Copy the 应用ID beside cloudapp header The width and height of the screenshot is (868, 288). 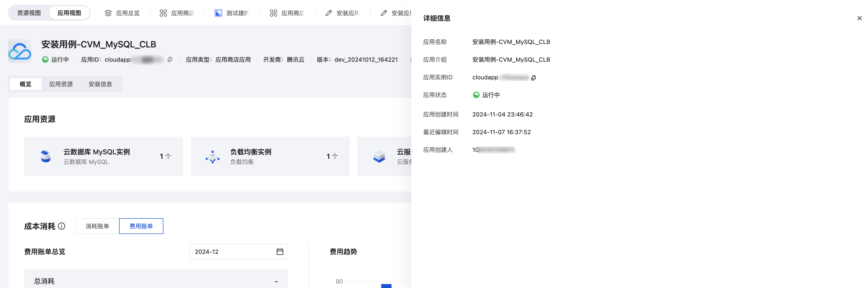coord(170,59)
